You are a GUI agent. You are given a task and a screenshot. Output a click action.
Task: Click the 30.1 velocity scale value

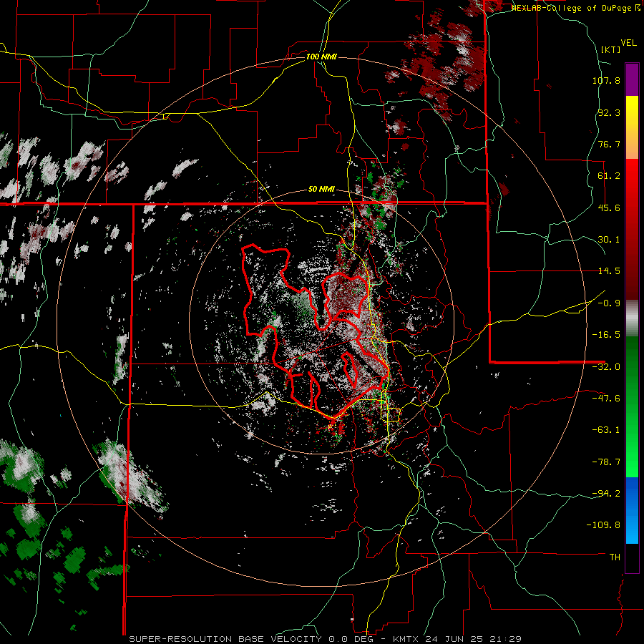(x=609, y=240)
